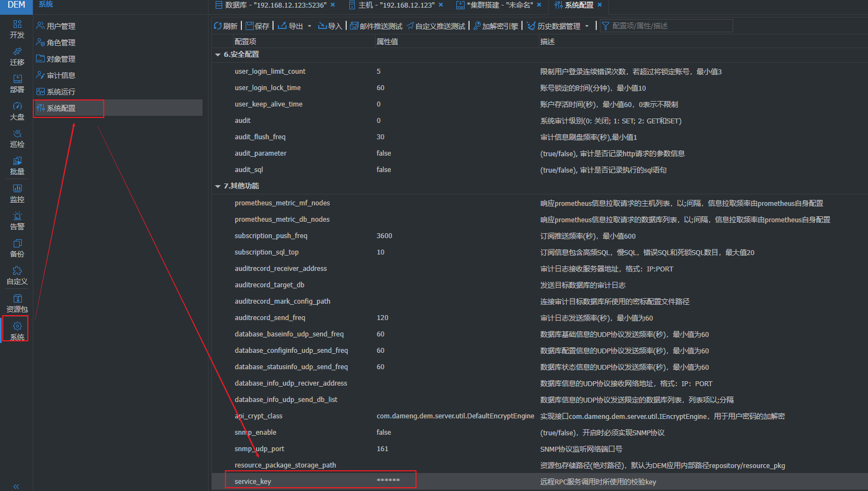Select the prometheus_metric_mf_nodes row
Image resolution: width=868 pixels, height=491 pixels.
(539, 203)
